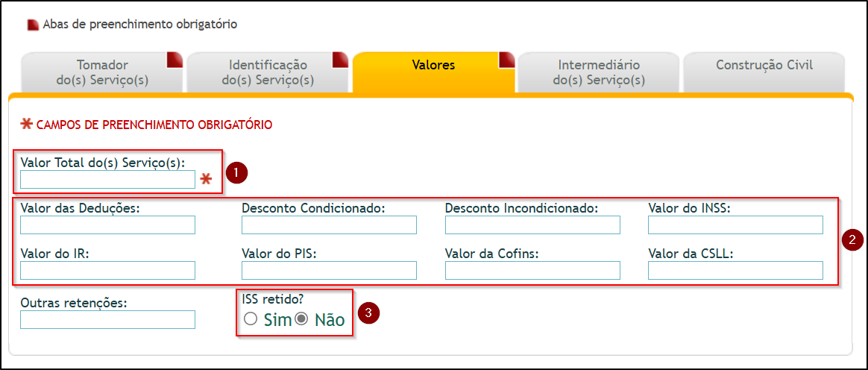The image size is (868, 370).
Task: Click the Outras retenções field
Action: pos(108,319)
